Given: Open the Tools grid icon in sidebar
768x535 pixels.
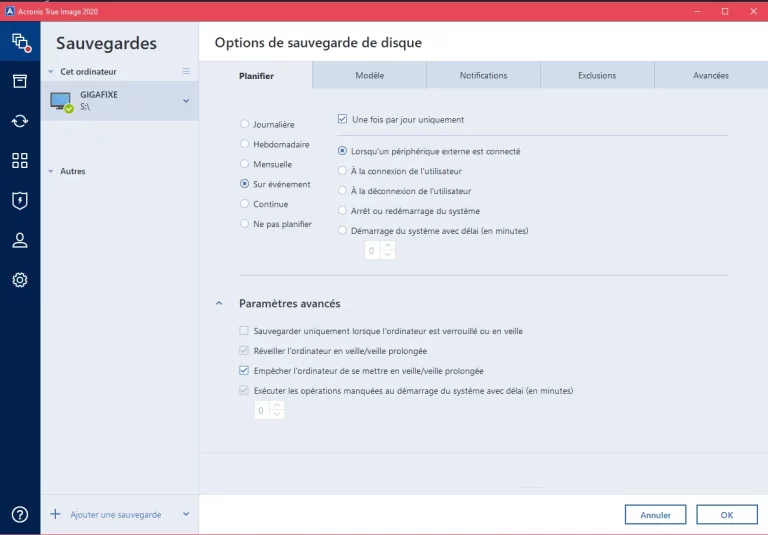Looking at the screenshot, I should click(x=20, y=161).
